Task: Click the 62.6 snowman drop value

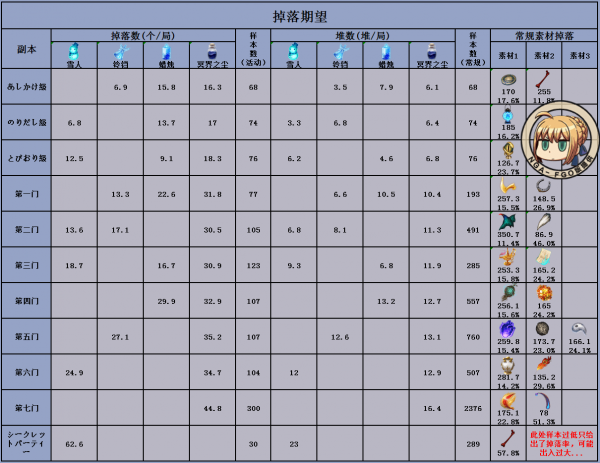Action: [74, 444]
